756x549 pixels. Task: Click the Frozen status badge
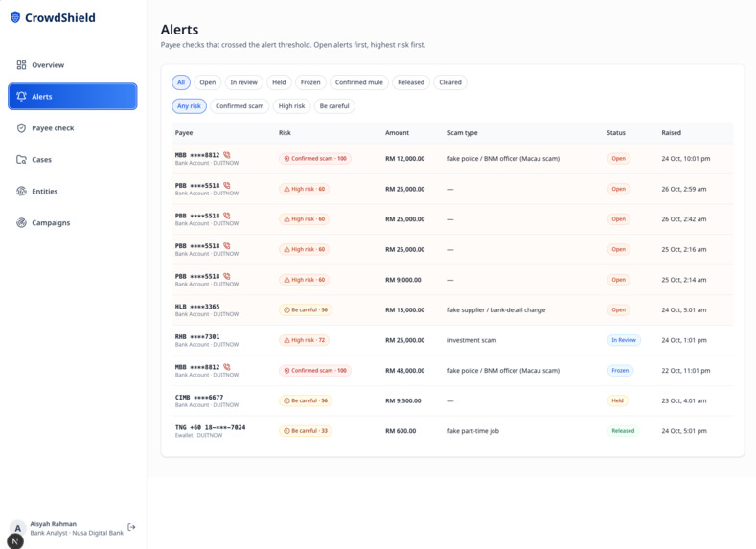[620, 371]
